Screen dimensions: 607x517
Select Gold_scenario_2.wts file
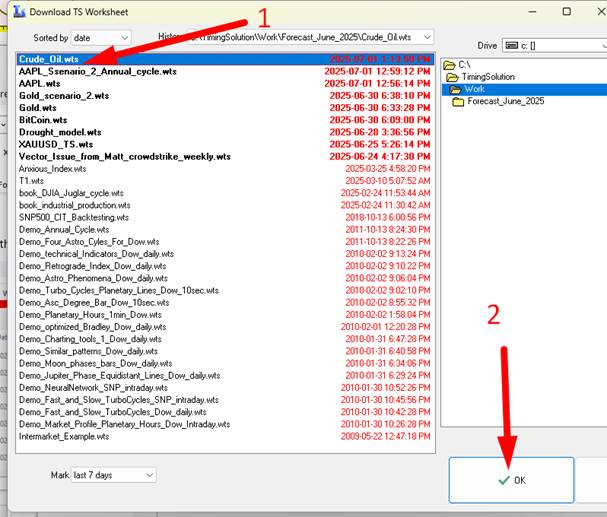(225, 96)
